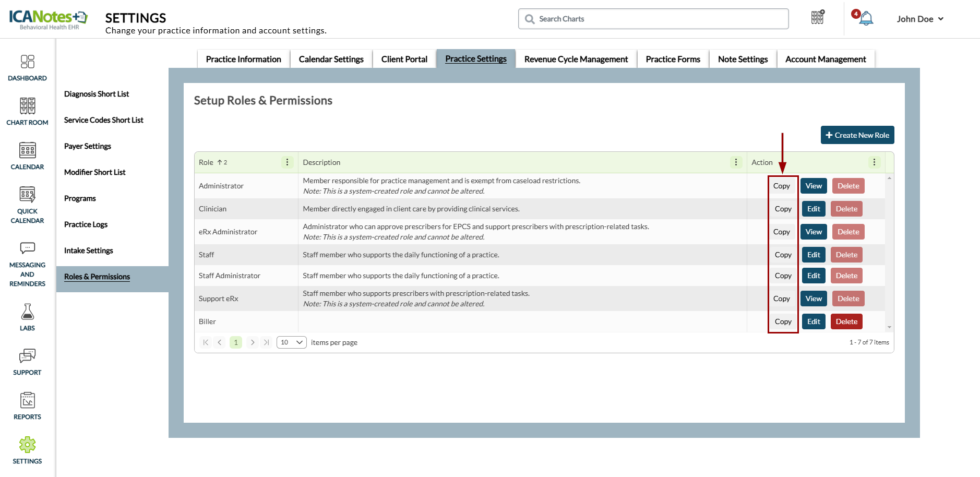
Task: Open the John Doe user menu
Action: point(920,19)
